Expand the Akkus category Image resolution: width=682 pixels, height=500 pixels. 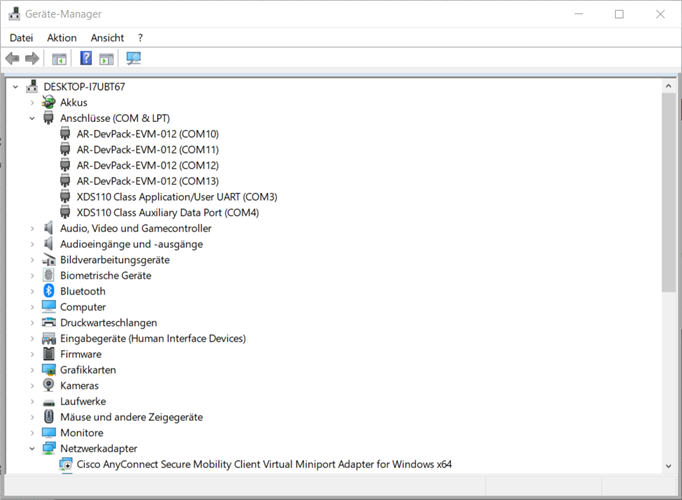[32, 103]
